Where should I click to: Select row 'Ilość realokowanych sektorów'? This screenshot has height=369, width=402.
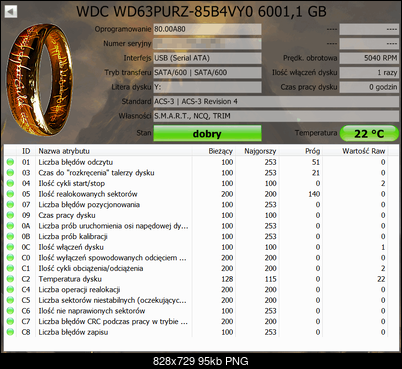[x=201, y=194]
